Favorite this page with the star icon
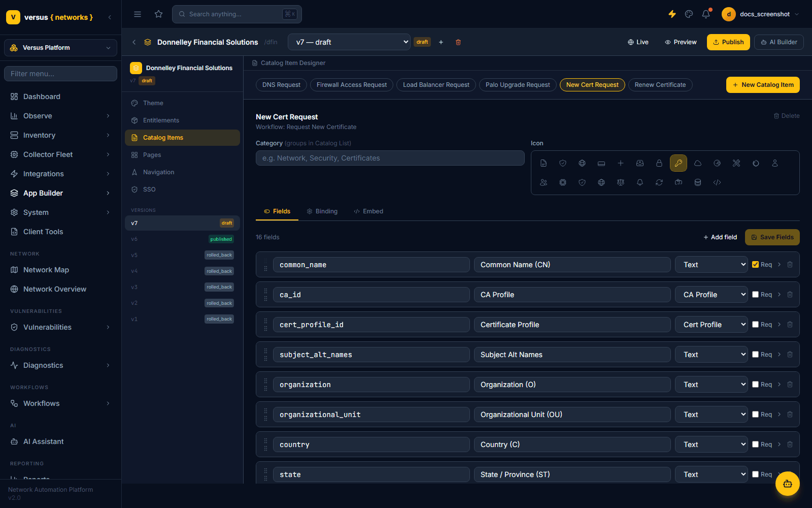812x508 pixels. tap(159, 14)
